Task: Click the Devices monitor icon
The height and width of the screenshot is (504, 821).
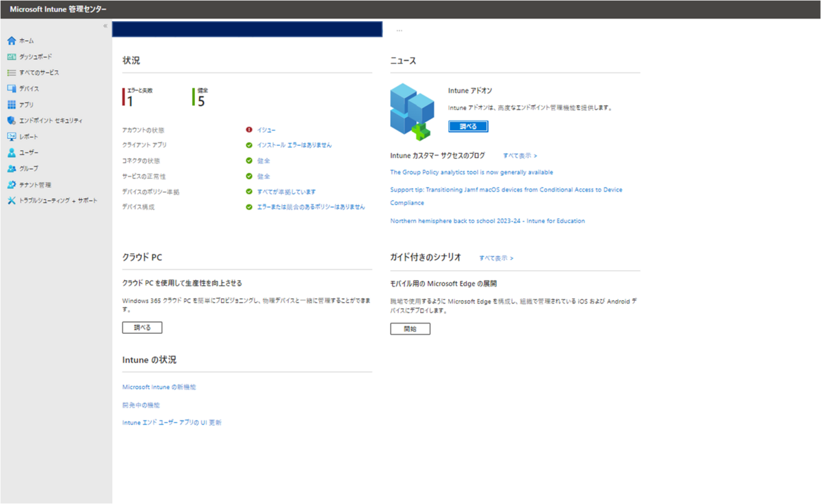Action: (11, 89)
